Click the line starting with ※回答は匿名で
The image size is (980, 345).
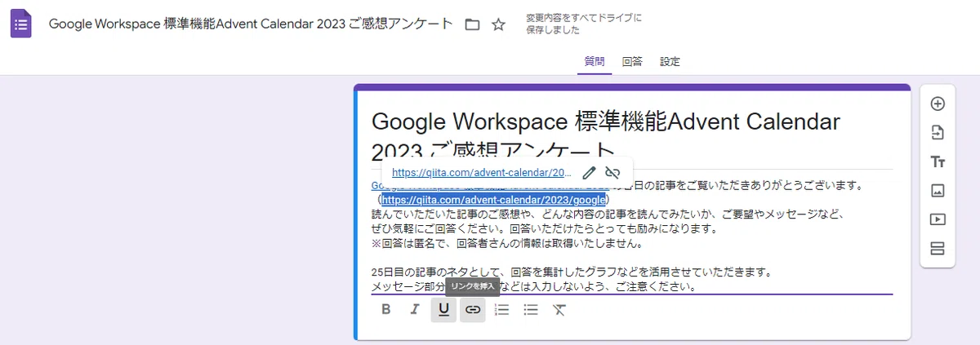(x=506, y=243)
